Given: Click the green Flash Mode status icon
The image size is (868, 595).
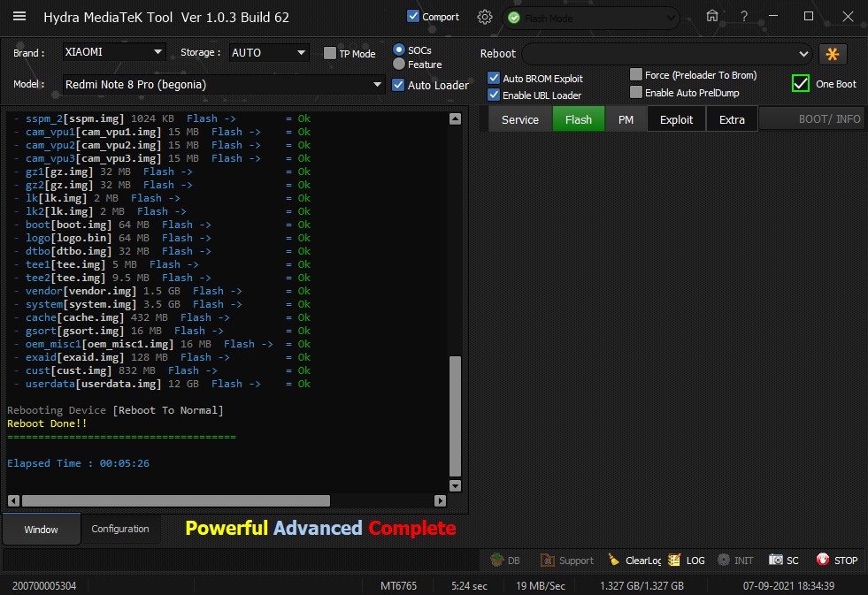Looking at the screenshot, I should pos(514,18).
